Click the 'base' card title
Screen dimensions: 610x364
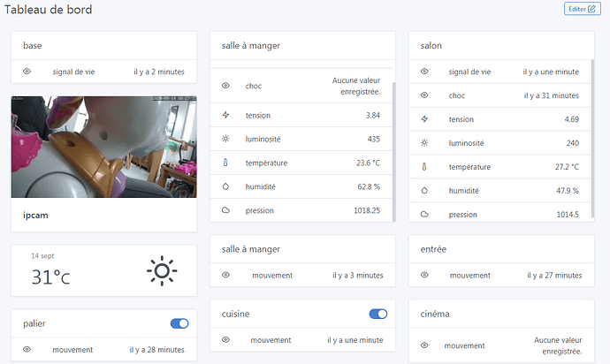point(33,46)
